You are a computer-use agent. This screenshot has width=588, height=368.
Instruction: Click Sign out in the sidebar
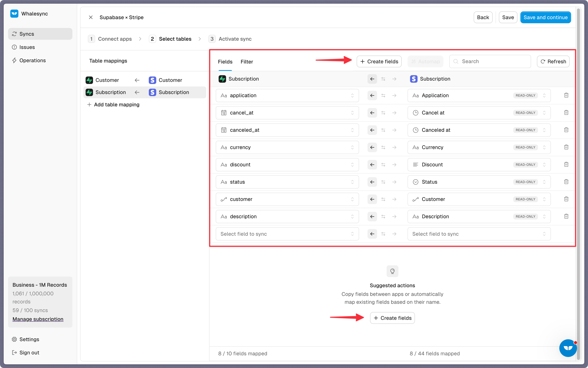[40, 352]
